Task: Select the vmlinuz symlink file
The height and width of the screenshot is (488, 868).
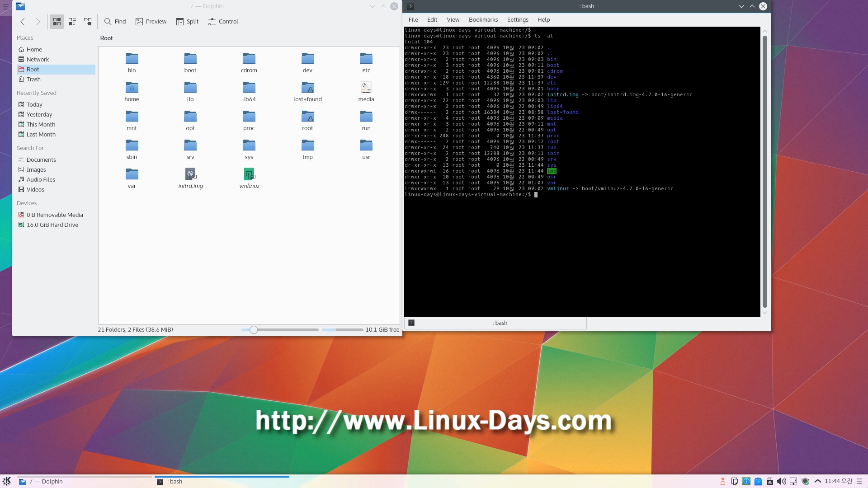Action: pos(249,174)
